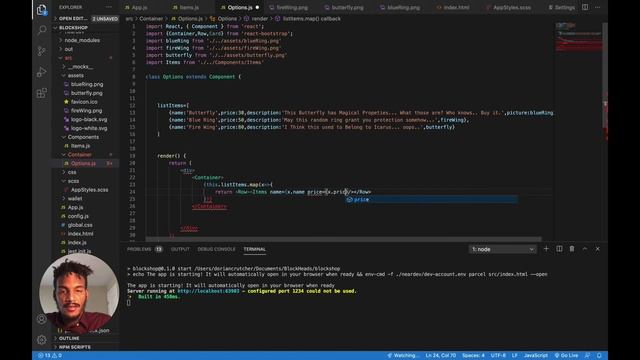This screenshot has width=640, height=360.
Task: Collapse the Components folder
Action: (83, 137)
